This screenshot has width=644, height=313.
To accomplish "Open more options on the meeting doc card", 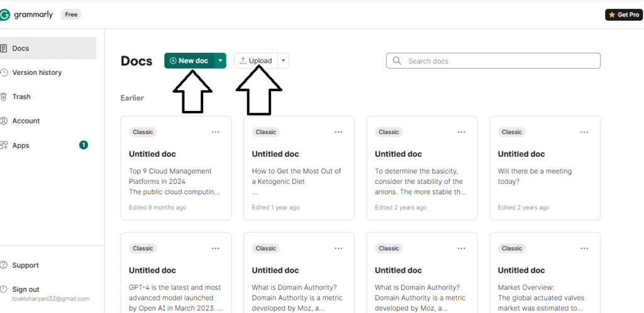I will [x=584, y=132].
